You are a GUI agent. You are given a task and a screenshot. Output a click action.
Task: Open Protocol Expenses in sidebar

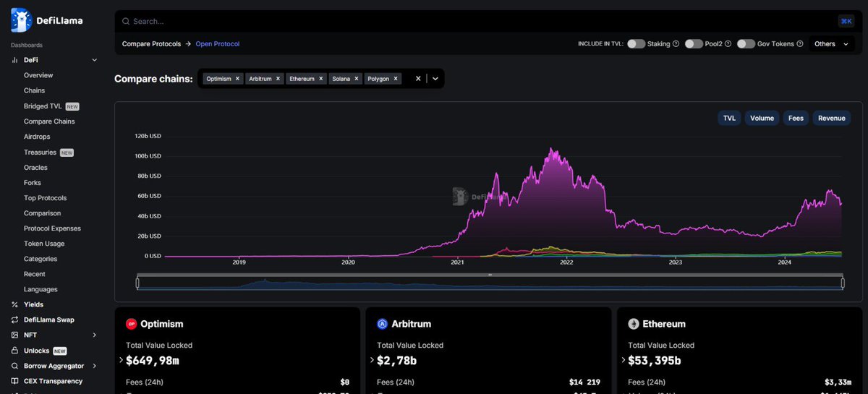(52, 228)
